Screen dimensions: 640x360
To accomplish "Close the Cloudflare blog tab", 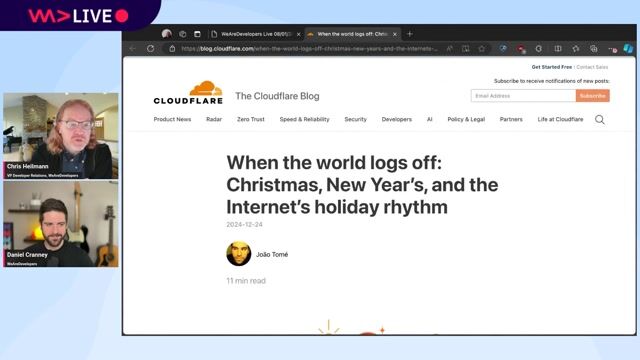I will 395,34.
